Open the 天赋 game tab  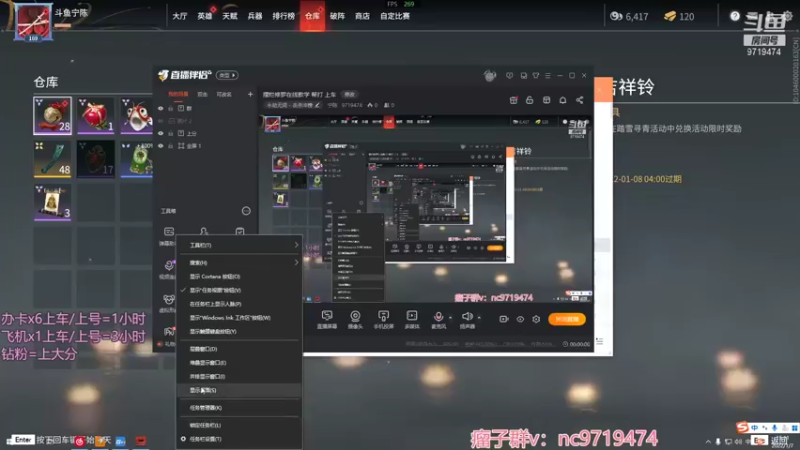click(x=230, y=16)
